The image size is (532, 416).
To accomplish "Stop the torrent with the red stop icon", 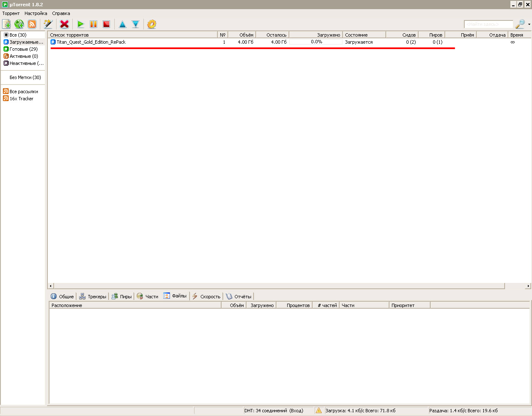I will [x=106, y=24].
